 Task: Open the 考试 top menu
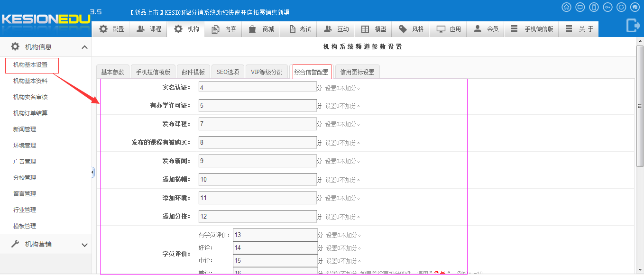coord(300,29)
